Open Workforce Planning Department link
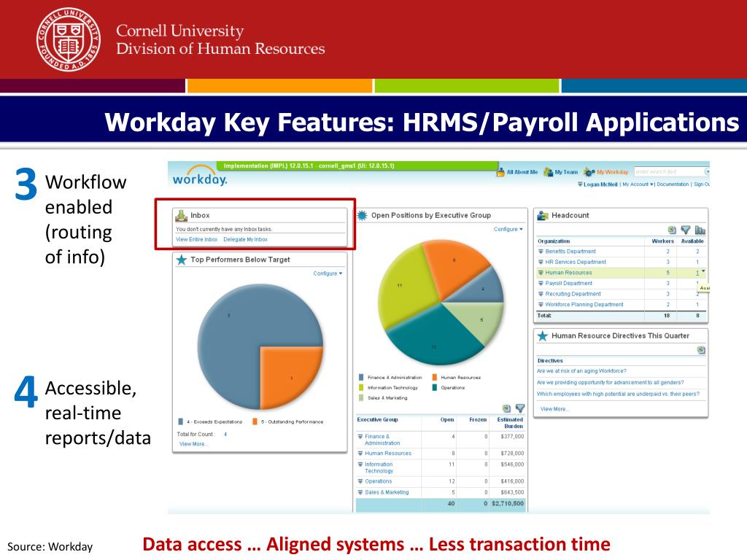The height and width of the screenshot is (560, 747). point(584,304)
